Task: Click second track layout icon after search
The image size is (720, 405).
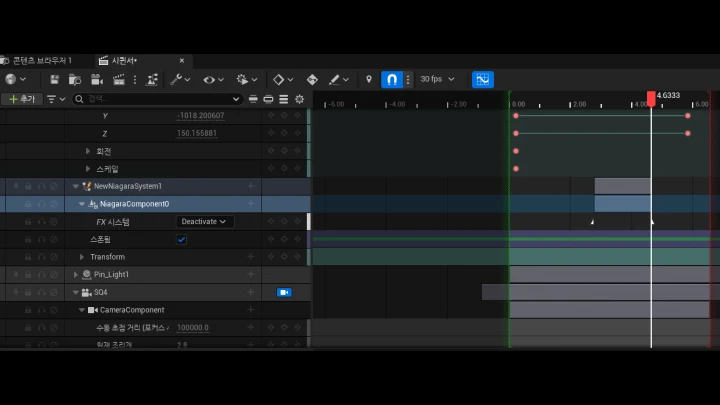Action: tap(268, 99)
